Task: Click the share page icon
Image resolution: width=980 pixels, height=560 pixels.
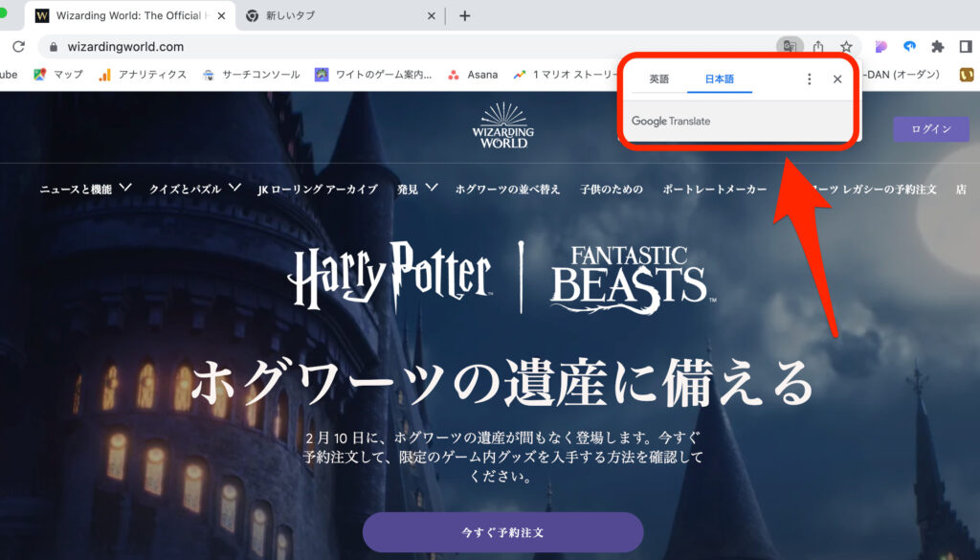Action: pyautogui.click(x=818, y=46)
